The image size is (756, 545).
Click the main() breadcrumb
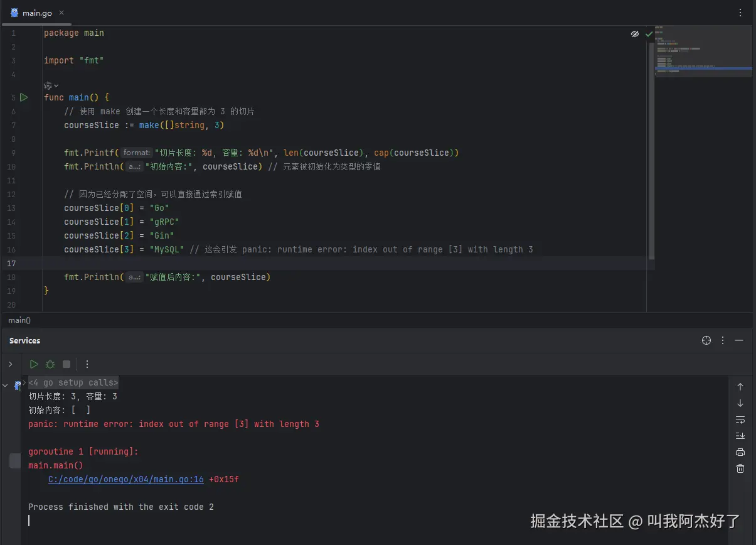coord(19,320)
